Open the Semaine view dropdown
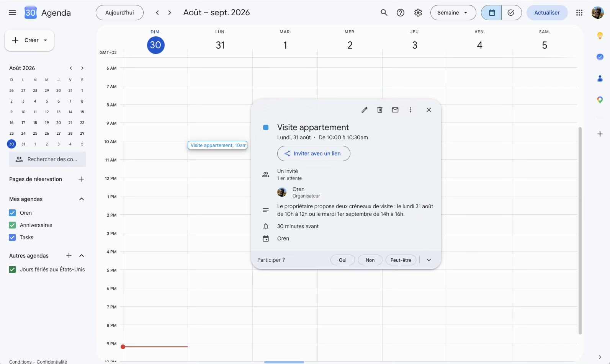 point(453,13)
